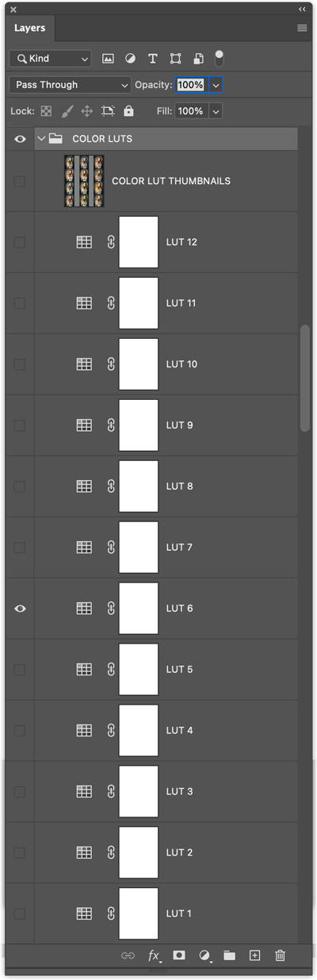
Task: Create new layer plus icon
Action: [254, 955]
